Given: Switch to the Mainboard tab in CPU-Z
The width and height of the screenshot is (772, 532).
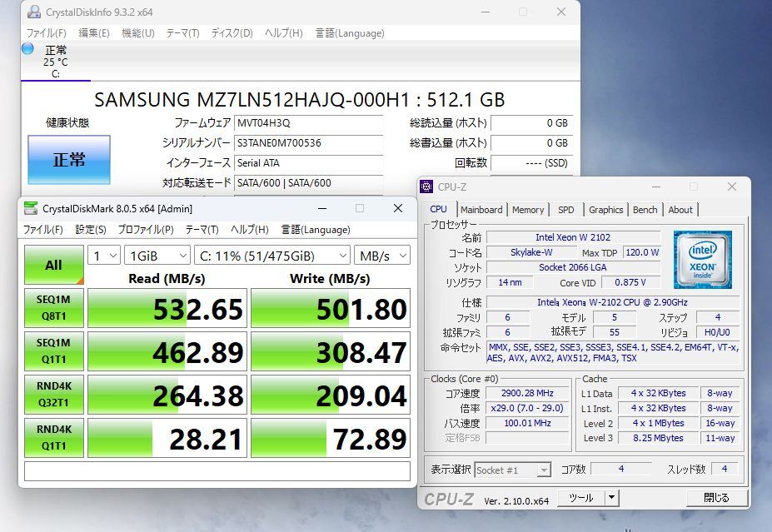Looking at the screenshot, I should pos(481,210).
